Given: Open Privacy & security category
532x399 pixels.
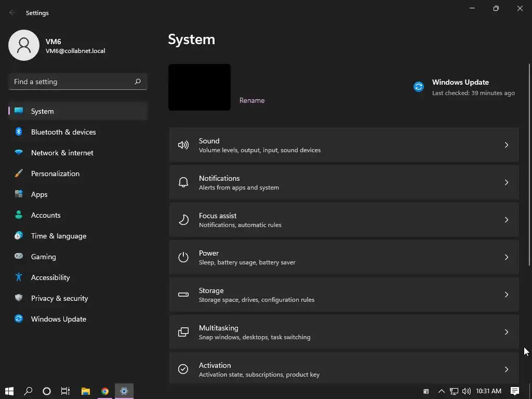Looking at the screenshot, I should coord(78,298).
